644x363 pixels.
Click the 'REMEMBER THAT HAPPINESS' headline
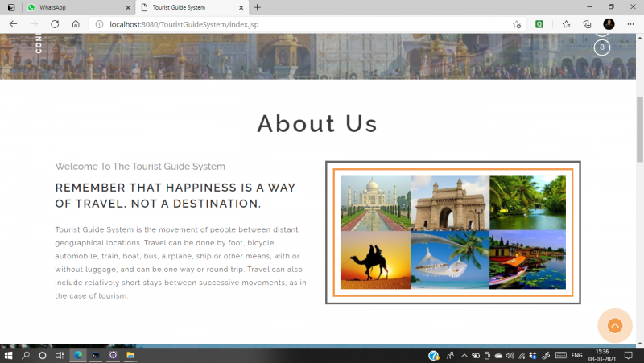[175, 196]
